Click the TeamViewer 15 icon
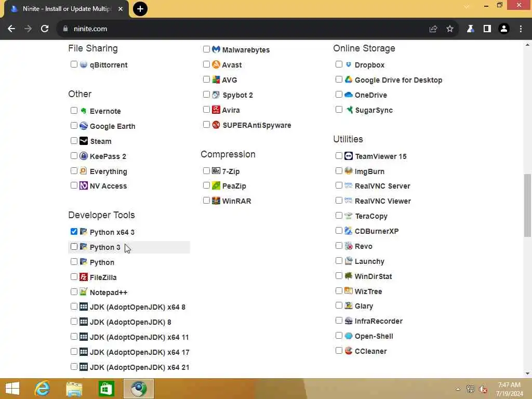 [349, 156]
